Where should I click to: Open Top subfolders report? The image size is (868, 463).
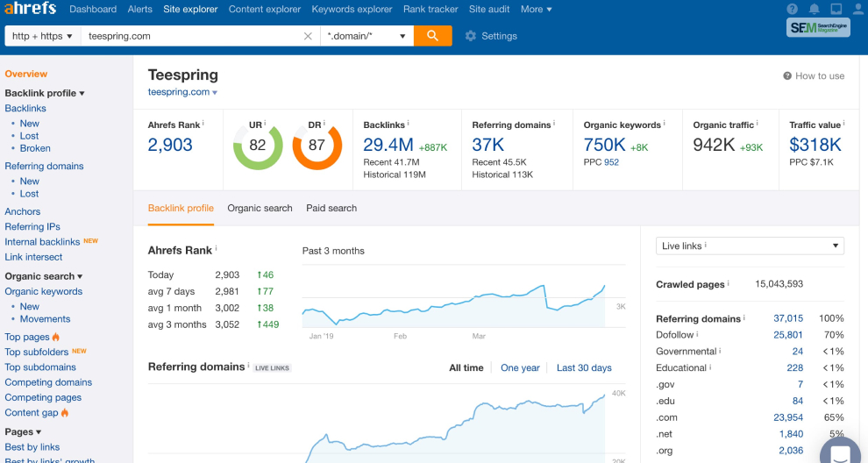pyautogui.click(x=37, y=353)
